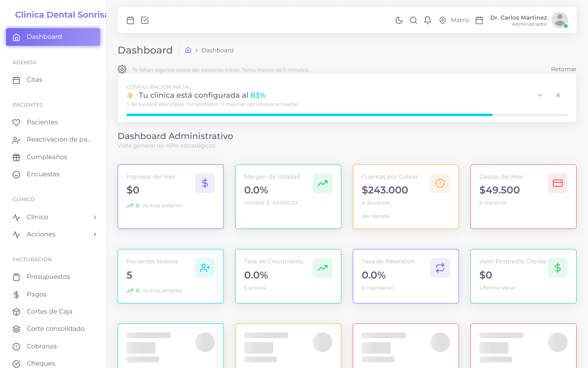588x368 pixels.
Task: Expand the Acciones sidebar submenu
Action: [53, 234]
